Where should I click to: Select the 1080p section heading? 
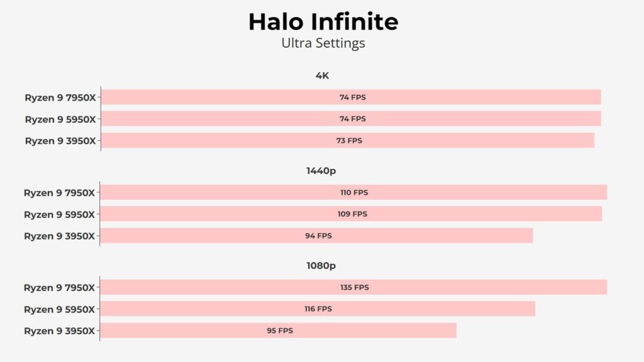point(321,266)
